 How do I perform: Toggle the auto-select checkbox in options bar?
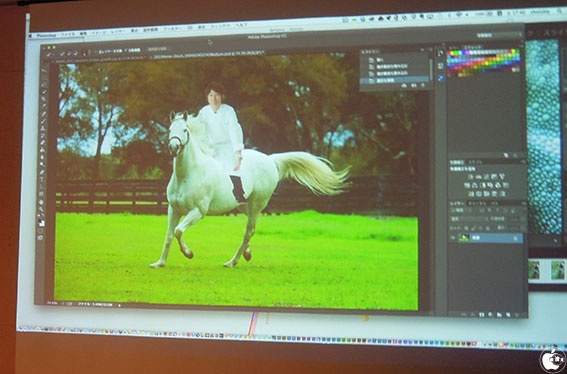tap(126, 51)
